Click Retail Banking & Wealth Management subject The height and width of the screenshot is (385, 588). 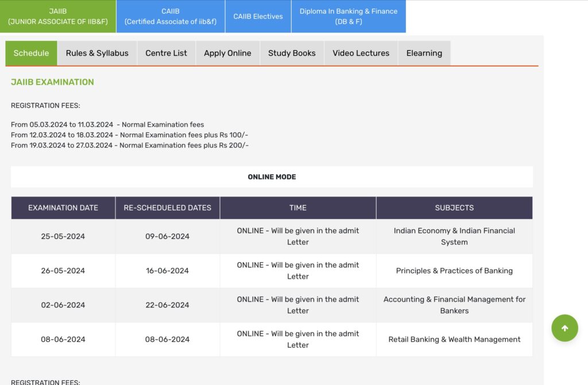pyautogui.click(x=454, y=339)
